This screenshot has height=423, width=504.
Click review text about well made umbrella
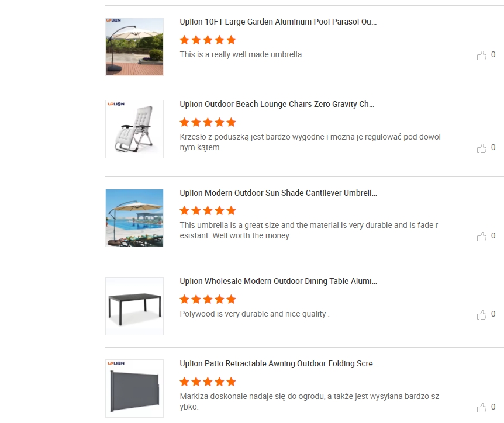click(241, 55)
